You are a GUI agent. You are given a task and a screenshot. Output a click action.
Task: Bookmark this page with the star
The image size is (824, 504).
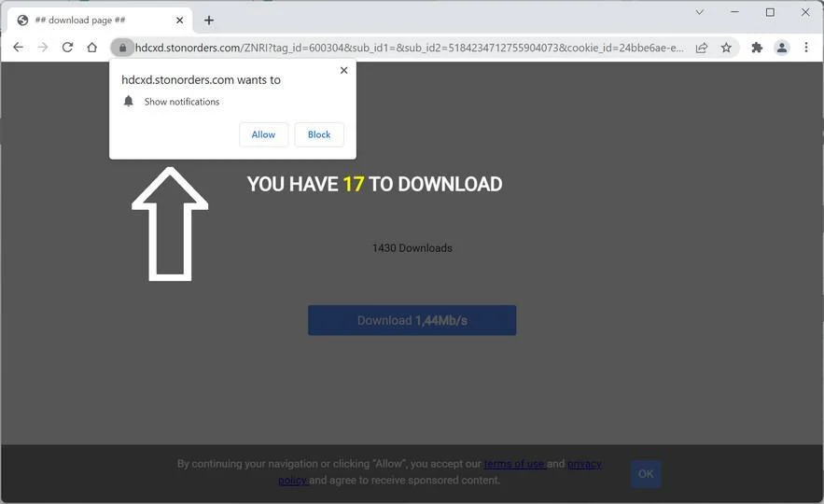point(726,48)
